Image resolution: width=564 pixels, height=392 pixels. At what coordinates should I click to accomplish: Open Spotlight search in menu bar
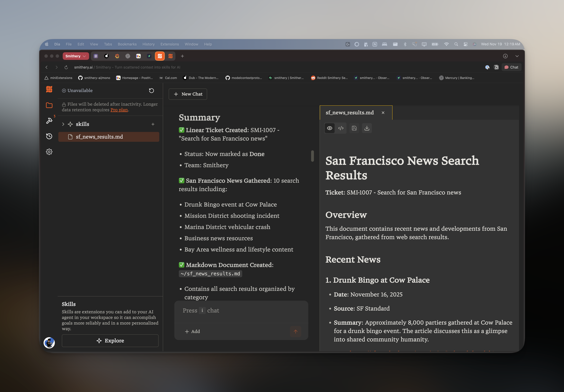456,44
